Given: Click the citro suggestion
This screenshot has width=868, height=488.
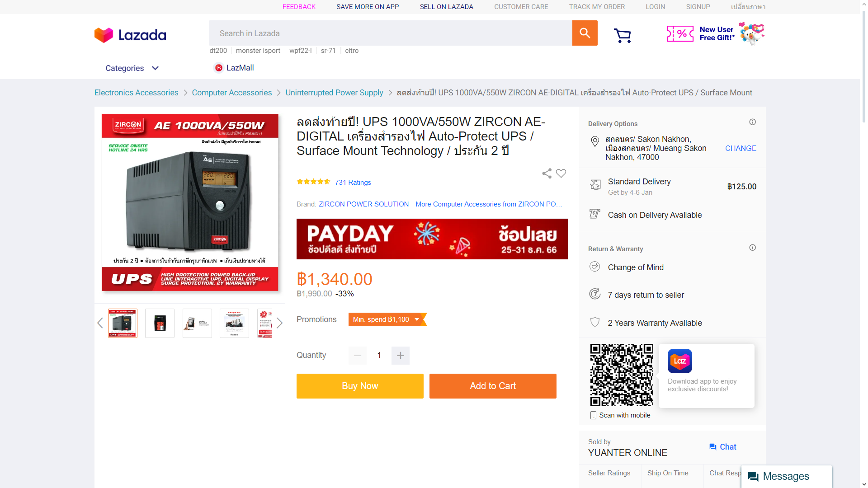Looking at the screenshot, I should [352, 51].
